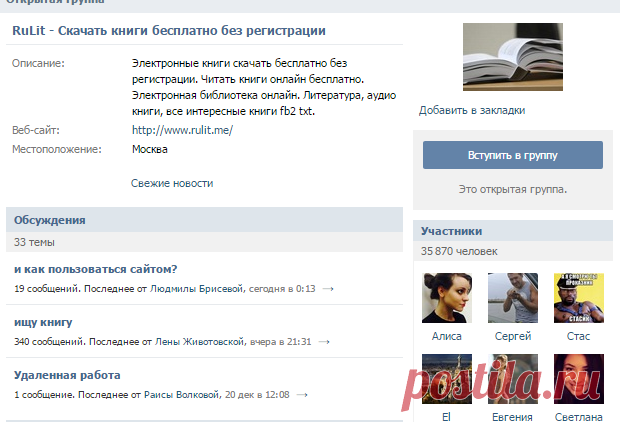The height and width of the screenshot is (422, 620).
Task: Click the name El under avatar
Action: point(446,417)
